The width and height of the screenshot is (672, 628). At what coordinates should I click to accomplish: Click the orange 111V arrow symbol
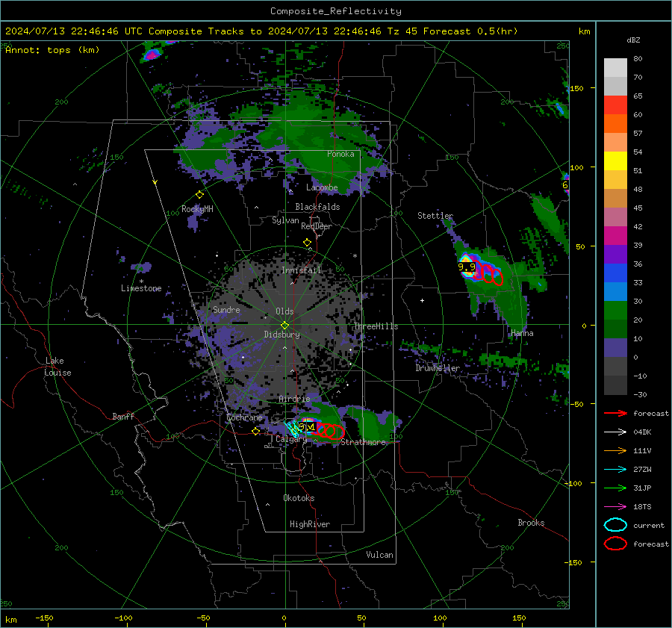(615, 450)
